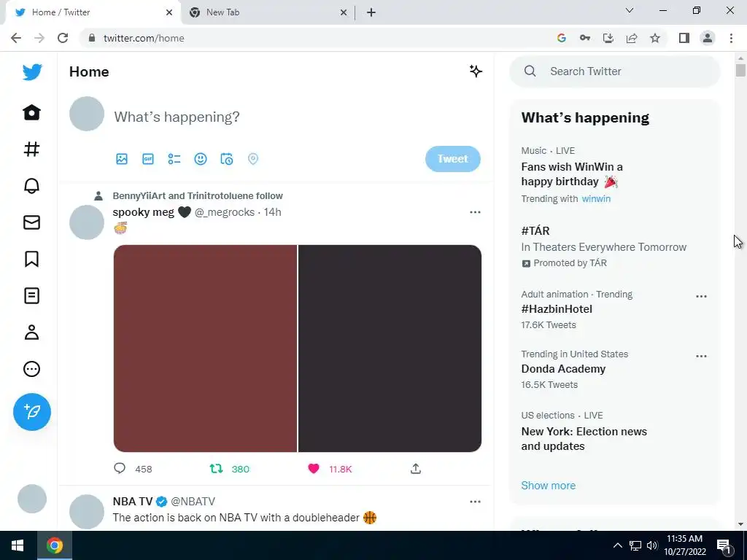Open the More circle icon in sidebar
Screen dimensions: 747x560
[32, 369]
